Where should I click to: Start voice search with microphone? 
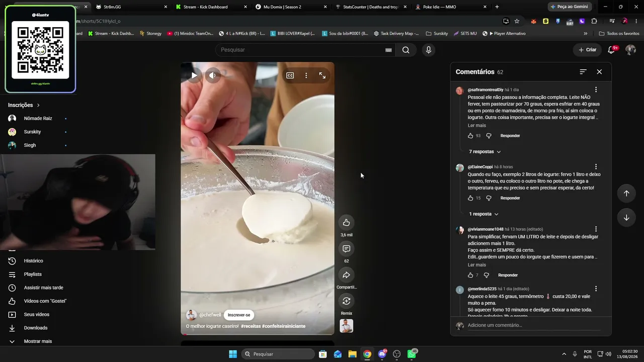429,50
